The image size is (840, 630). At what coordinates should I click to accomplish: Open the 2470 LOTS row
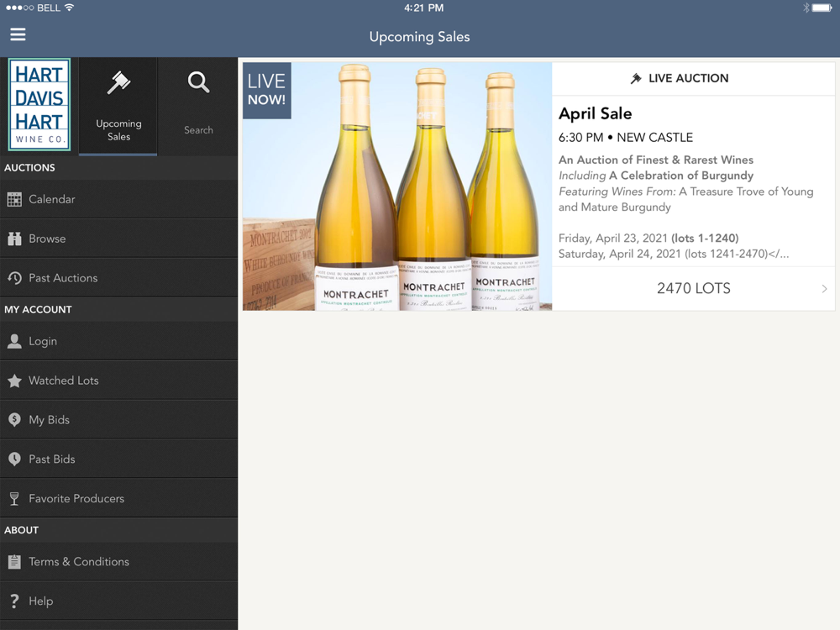693,289
